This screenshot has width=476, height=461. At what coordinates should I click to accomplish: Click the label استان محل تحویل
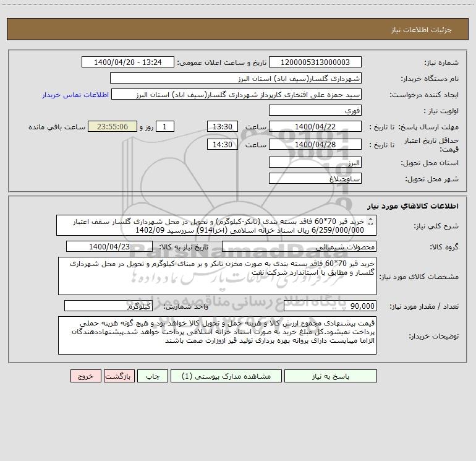point(430,163)
